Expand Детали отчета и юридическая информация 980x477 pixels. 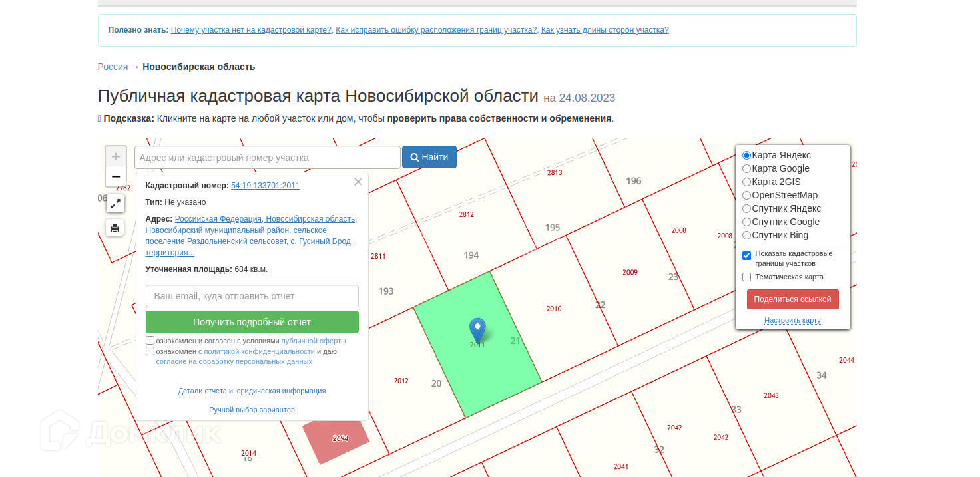tap(252, 391)
